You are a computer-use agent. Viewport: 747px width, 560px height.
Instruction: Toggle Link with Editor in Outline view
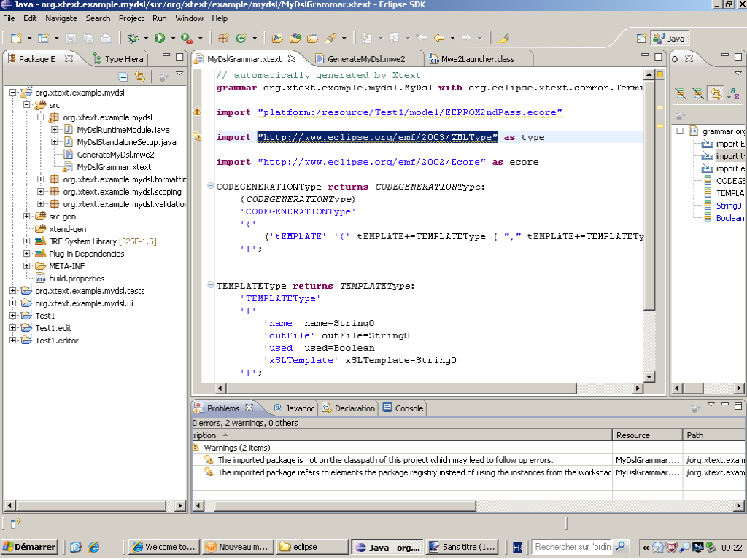716,93
